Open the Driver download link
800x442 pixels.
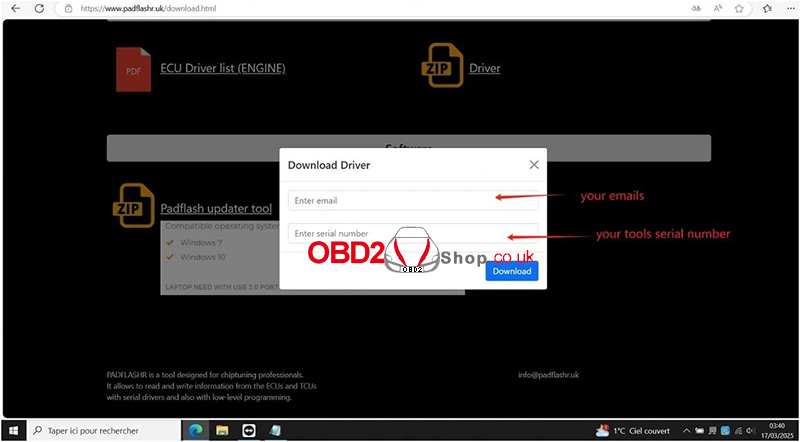(484, 69)
